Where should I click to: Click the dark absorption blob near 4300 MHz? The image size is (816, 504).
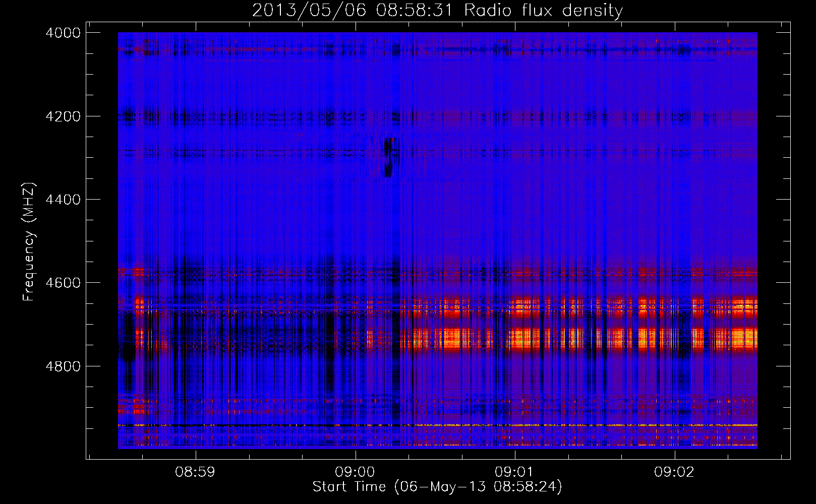point(388,157)
